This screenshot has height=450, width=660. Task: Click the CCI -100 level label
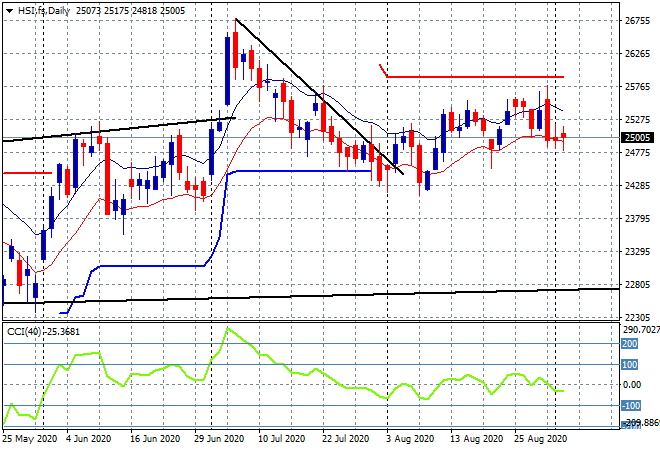coord(631,406)
